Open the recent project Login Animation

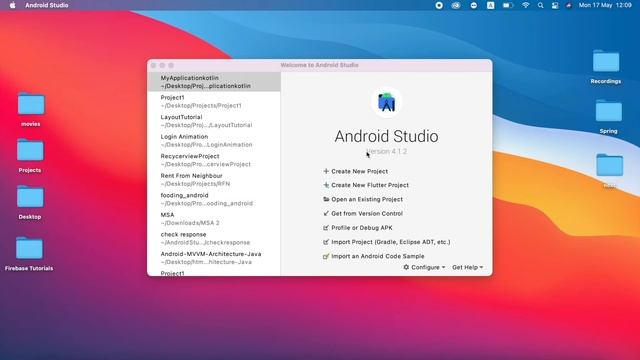(214, 141)
